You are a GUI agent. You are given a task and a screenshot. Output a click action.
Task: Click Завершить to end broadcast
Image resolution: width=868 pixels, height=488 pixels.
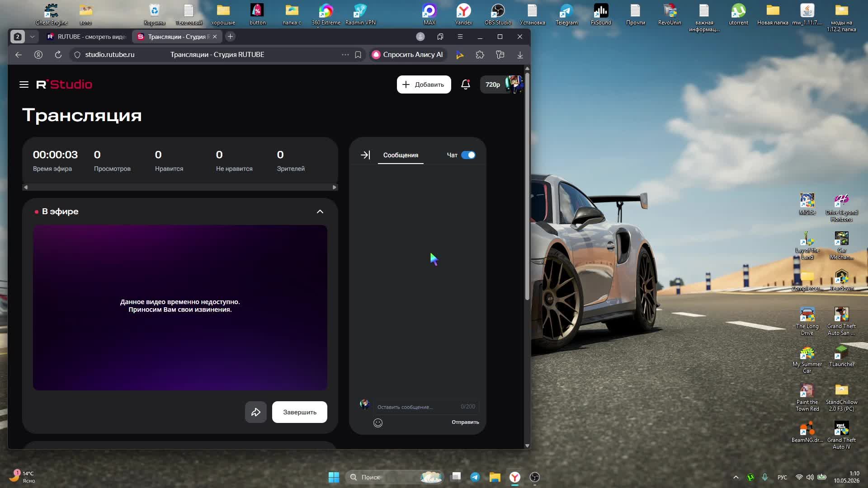300,412
